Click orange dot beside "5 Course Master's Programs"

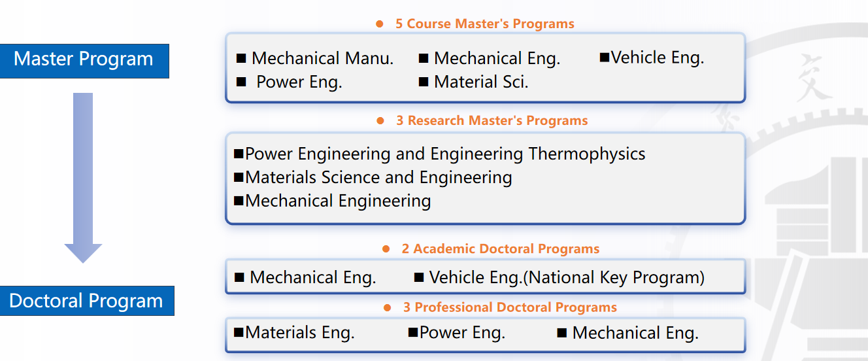380,24
